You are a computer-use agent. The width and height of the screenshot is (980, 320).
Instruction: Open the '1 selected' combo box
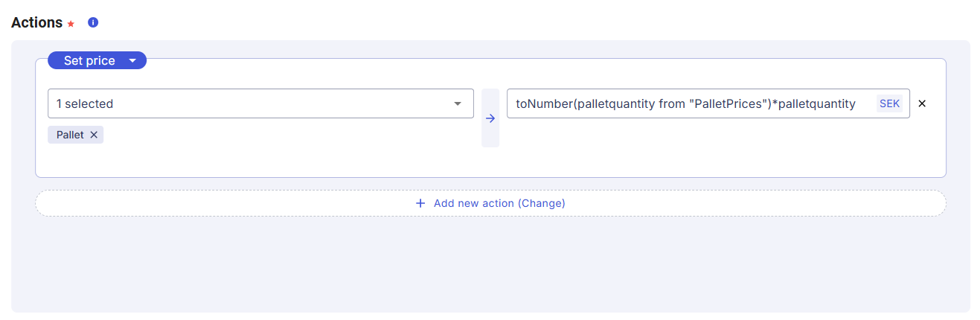click(253, 103)
